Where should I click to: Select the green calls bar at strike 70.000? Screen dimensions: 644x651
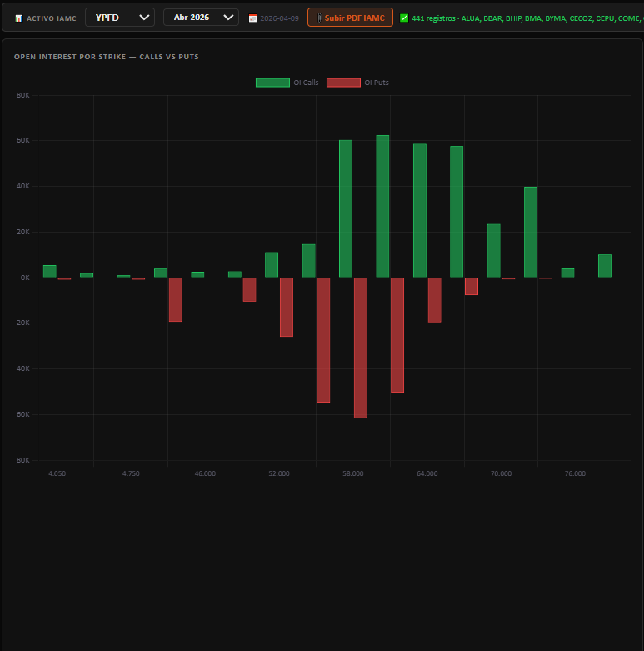point(494,251)
